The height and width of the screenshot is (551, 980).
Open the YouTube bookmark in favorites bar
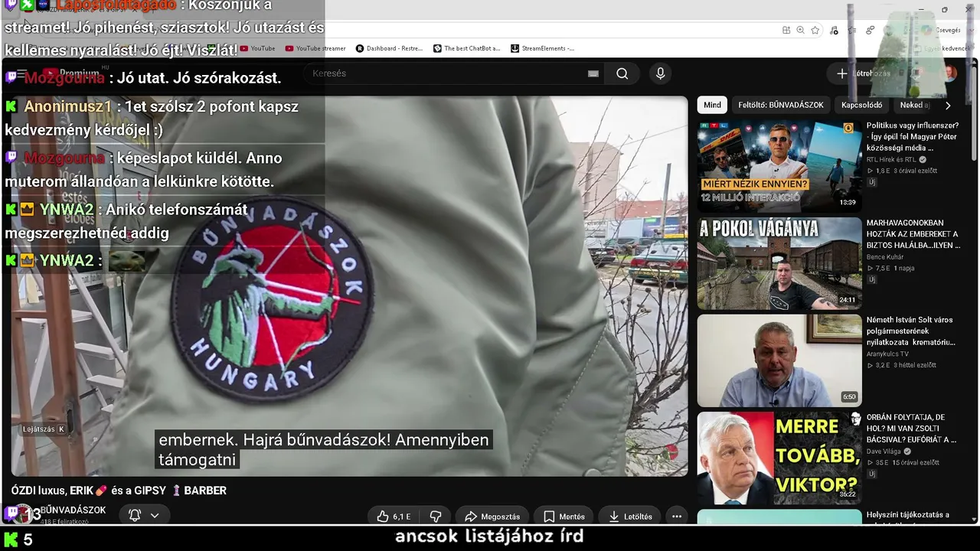tap(257, 48)
